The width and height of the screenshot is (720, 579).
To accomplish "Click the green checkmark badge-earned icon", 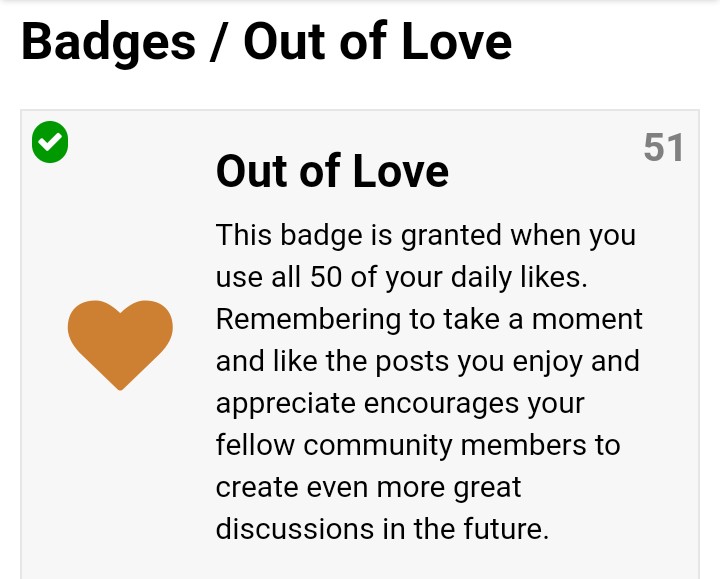I will [50, 142].
